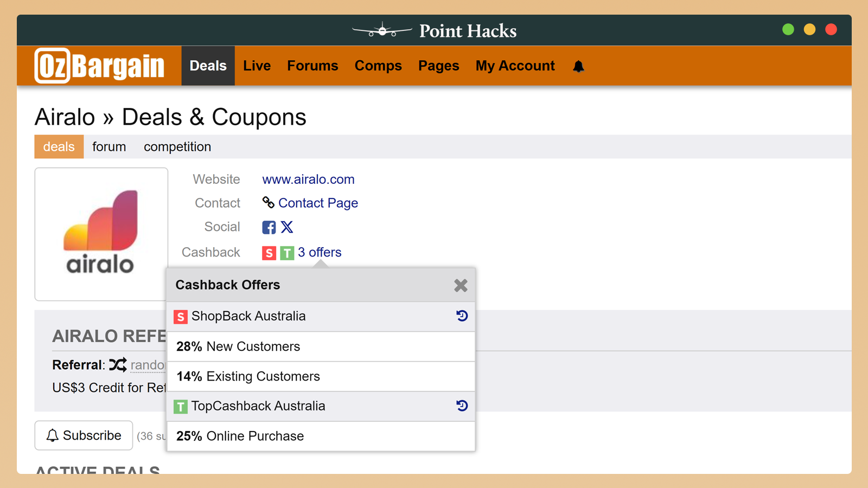Screen dimensions: 868x488
Task: Open the www.airalo.com website link
Action: (308, 179)
